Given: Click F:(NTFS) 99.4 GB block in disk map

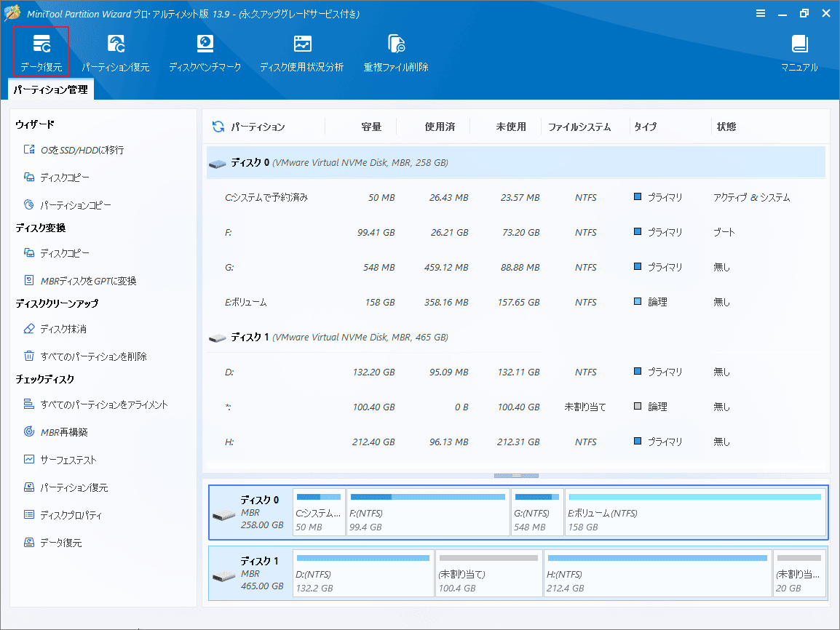Looking at the screenshot, I should click(x=428, y=512).
